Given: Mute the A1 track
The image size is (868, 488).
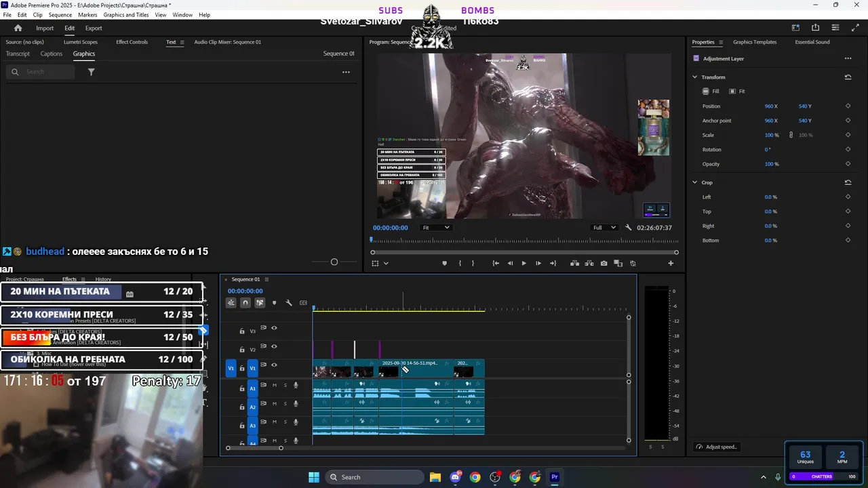Looking at the screenshot, I should [275, 385].
